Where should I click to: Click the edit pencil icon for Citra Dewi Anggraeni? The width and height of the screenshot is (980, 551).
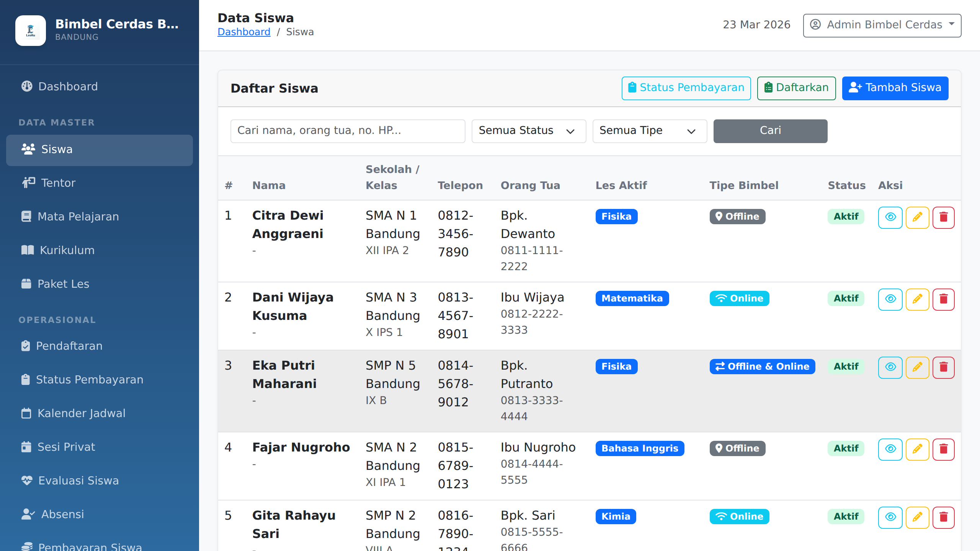coord(917,217)
